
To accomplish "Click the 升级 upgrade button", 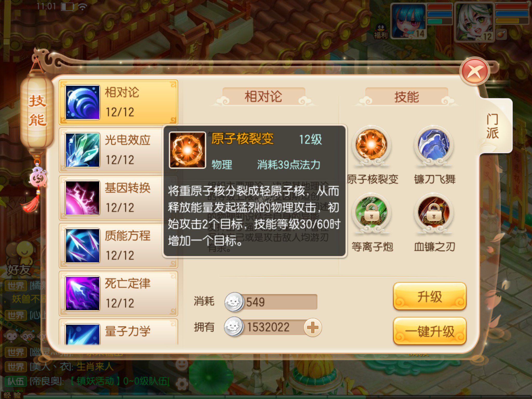I will pyautogui.click(x=430, y=296).
